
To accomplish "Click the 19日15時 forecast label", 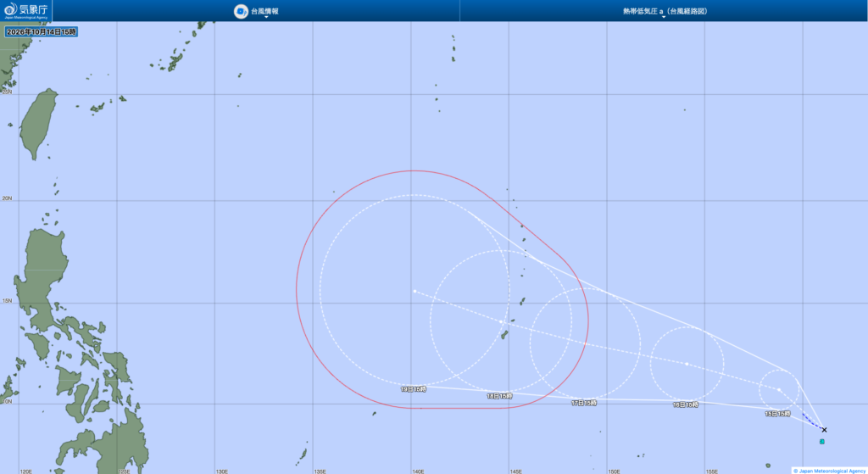I will (x=414, y=389).
